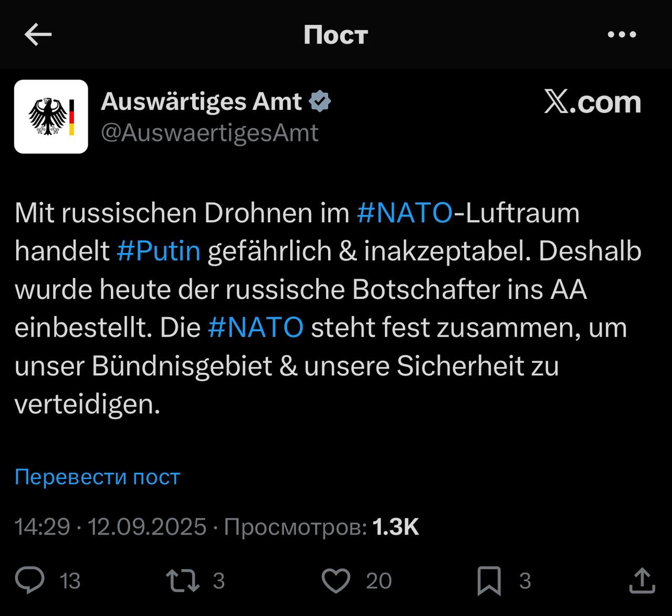
Task: Repost using the retweet arrows icon
Action: coord(182,581)
